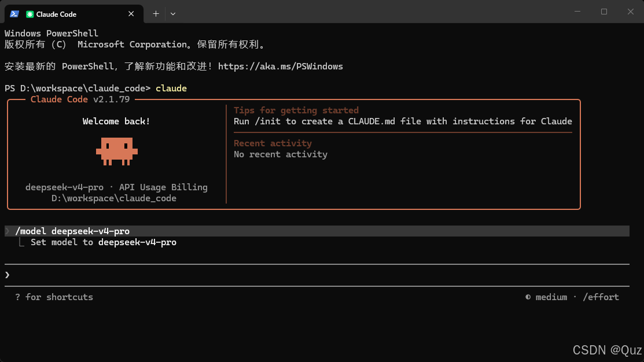The height and width of the screenshot is (362, 644).
Task: Click the Claude Code v2.1.79 title
Action: click(x=80, y=99)
